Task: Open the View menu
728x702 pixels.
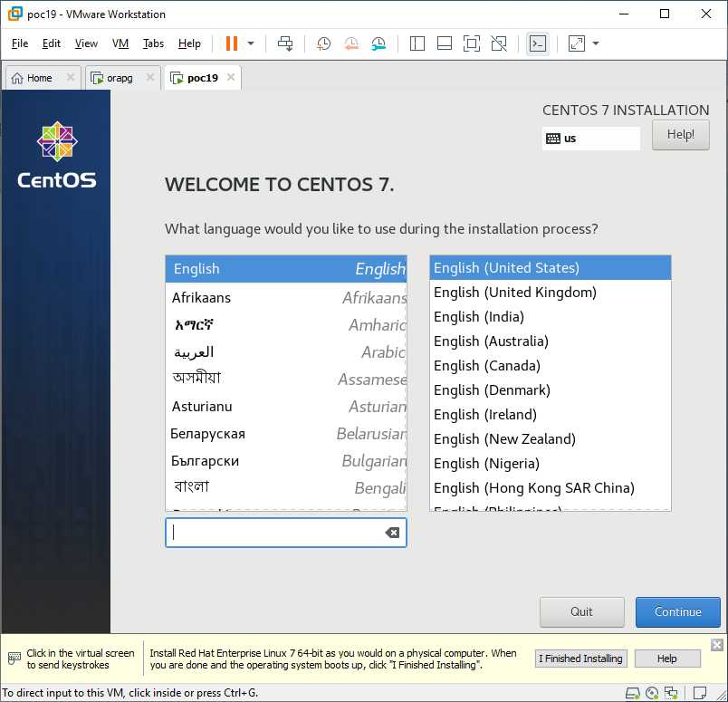Action: (x=86, y=43)
